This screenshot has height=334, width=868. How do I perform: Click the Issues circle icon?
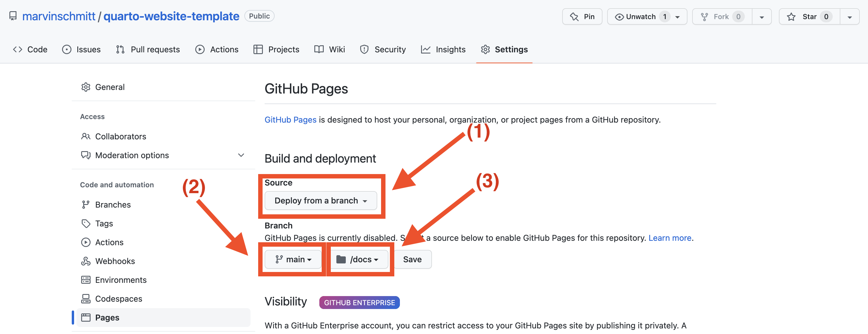[x=67, y=50]
